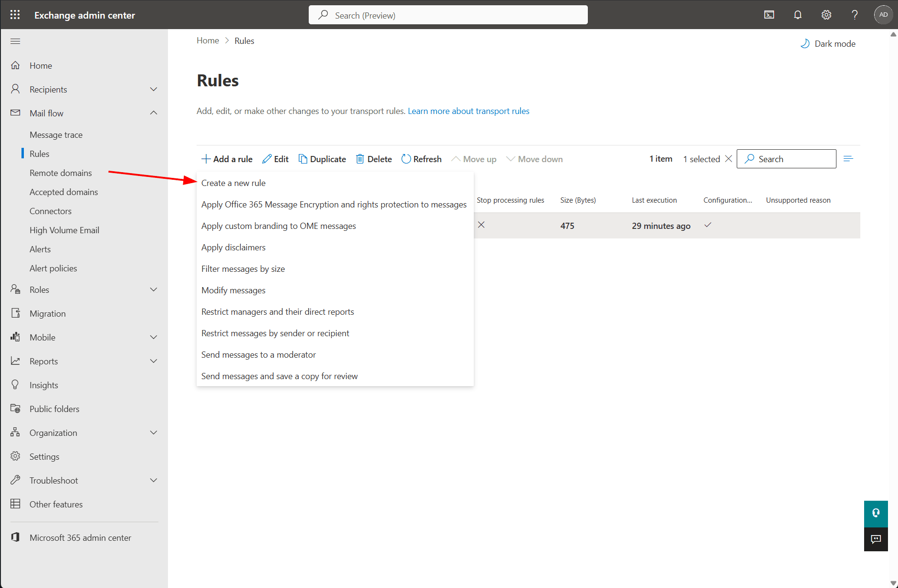Collapse navigation with hamburger icon

(15, 41)
